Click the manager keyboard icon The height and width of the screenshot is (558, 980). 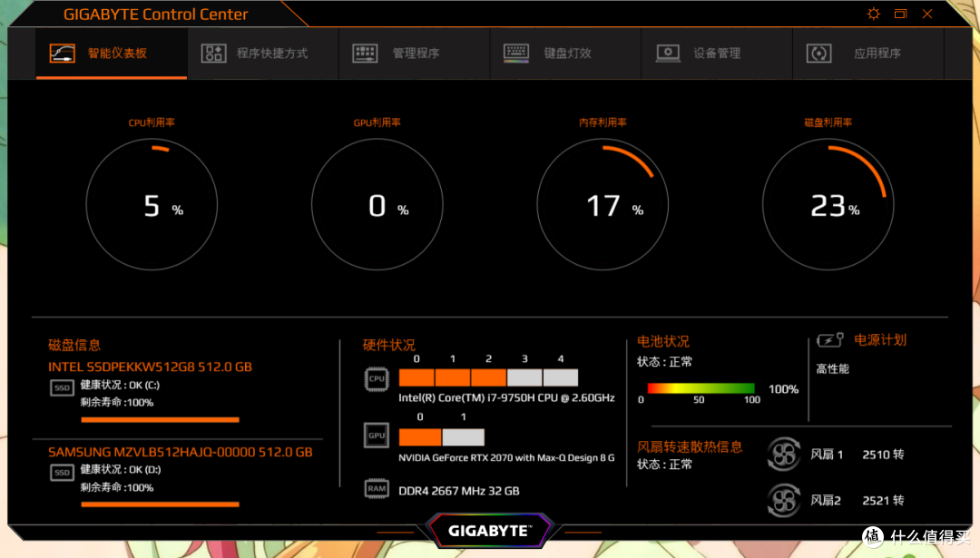(365, 54)
